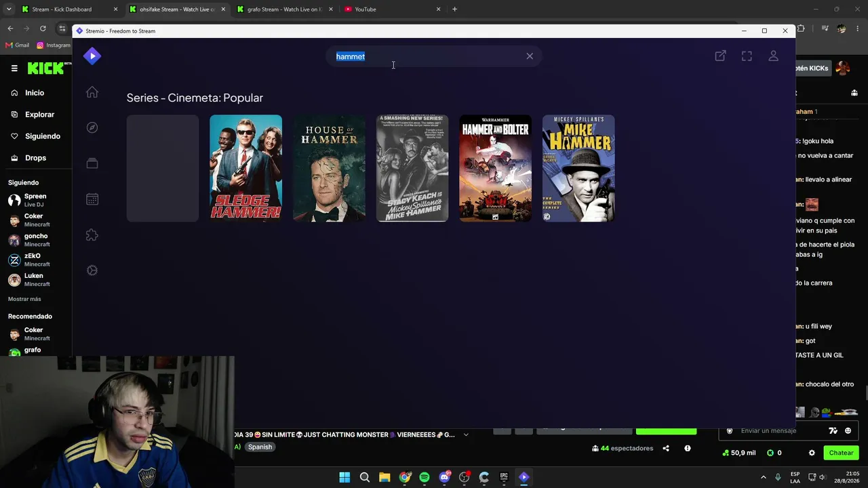Open the Stremio user profile icon

point(773,56)
